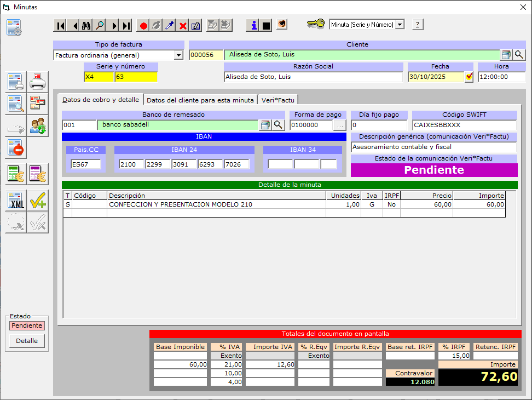The width and height of the screenshot is (532, 400).
Task: Open the XML export icon
Action: click(x=15, y=201)
